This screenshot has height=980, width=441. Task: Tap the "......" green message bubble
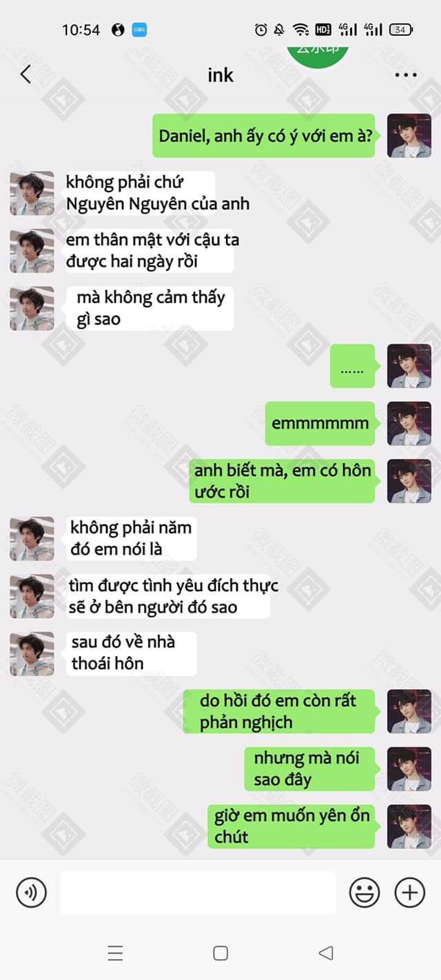tap(352, 366)
